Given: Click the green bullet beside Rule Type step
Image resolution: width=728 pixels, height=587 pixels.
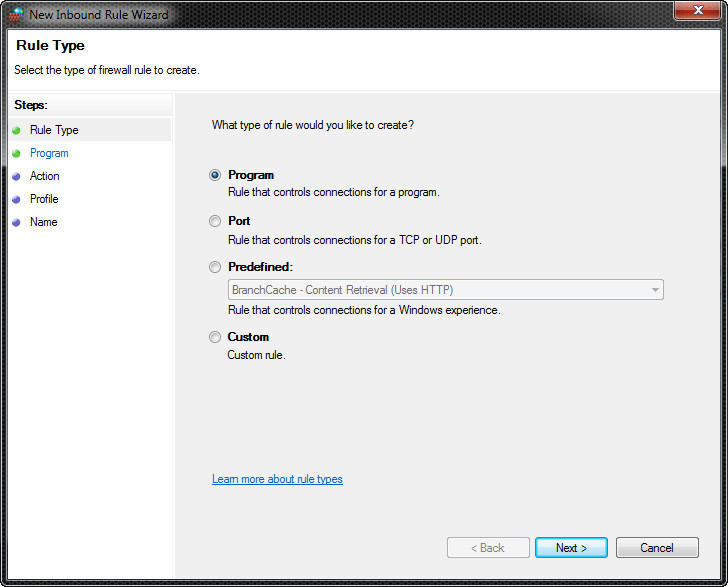Looking at the screenshot, I should pyautogui.click(x=16, y=130).
